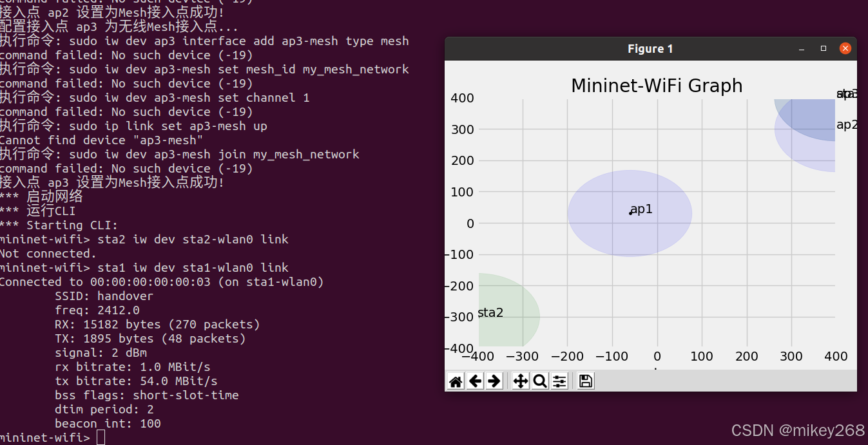Click the ap2 label on the graph
The width and height of the screenshot is (868, 445).
(x=847, y=125)
